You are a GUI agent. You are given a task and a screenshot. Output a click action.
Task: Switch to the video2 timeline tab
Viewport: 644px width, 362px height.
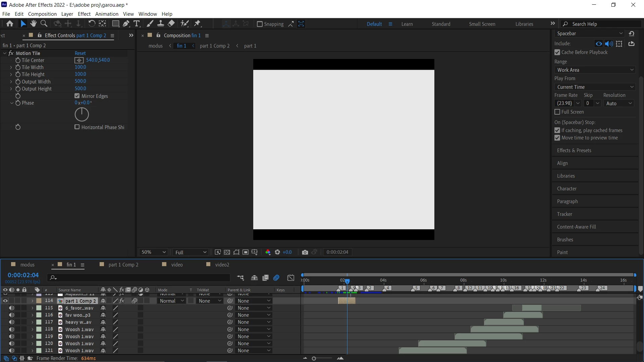(x=222, y=265)
